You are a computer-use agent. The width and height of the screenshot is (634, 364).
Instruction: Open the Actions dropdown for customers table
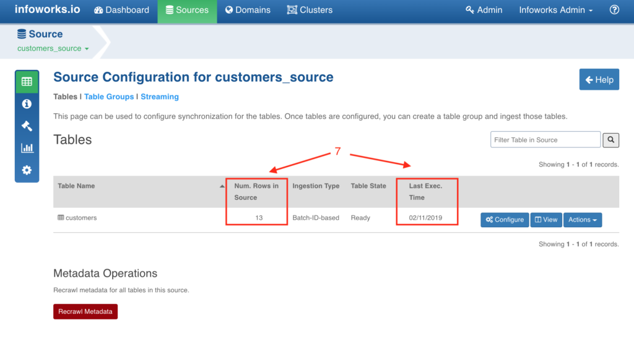(582, 219)
